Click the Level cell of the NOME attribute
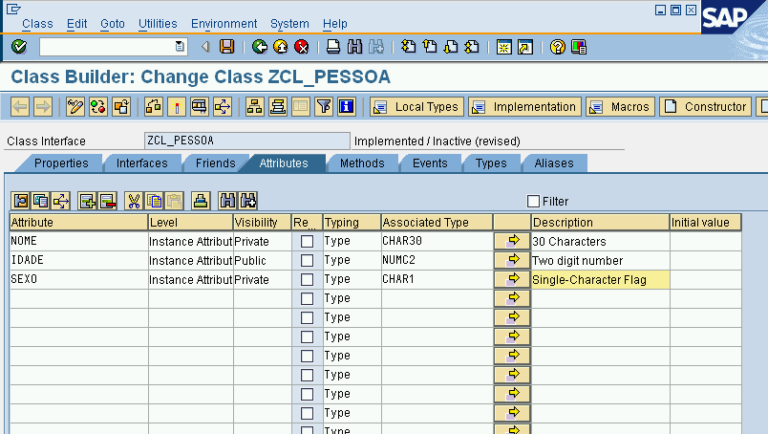This screenshot has height=434, width=768. pyautogui.click(x=190, y=241)
